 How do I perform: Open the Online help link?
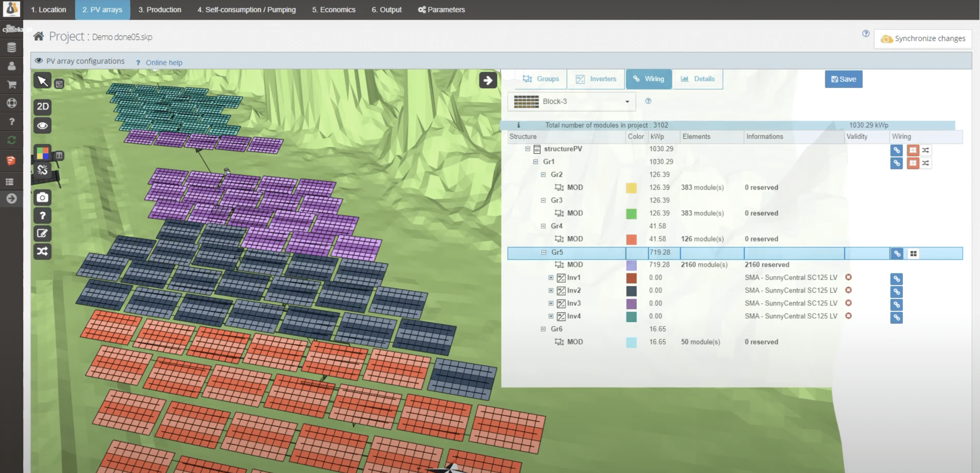(163, 62)
